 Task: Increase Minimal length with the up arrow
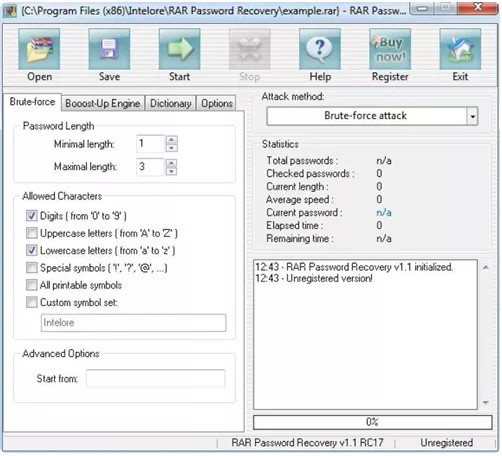click(171, 140)
